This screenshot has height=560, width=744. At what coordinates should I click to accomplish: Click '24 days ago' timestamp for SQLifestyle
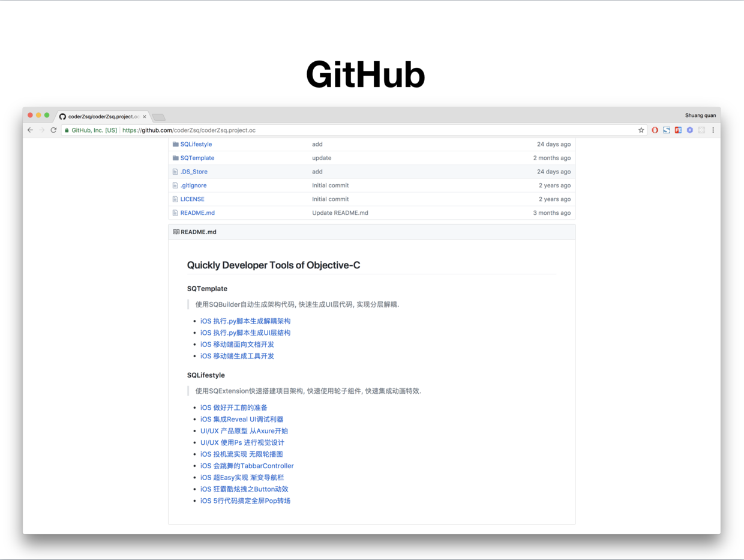[554, 144]
